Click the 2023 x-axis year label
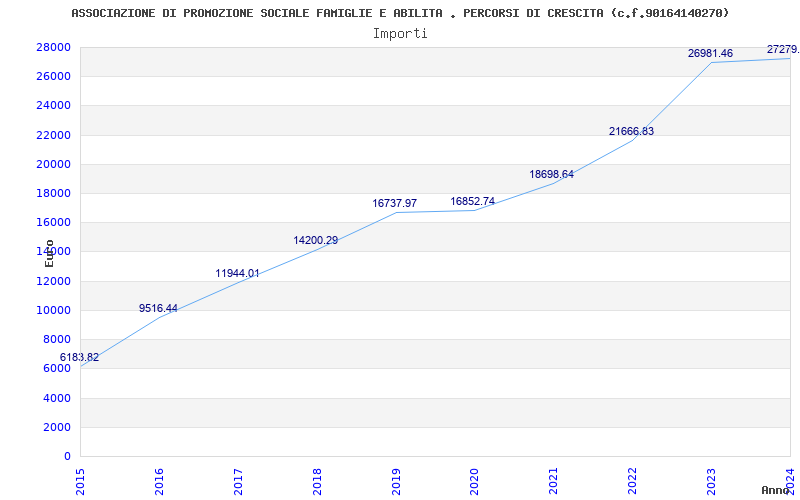 click(x=711, y=482)
